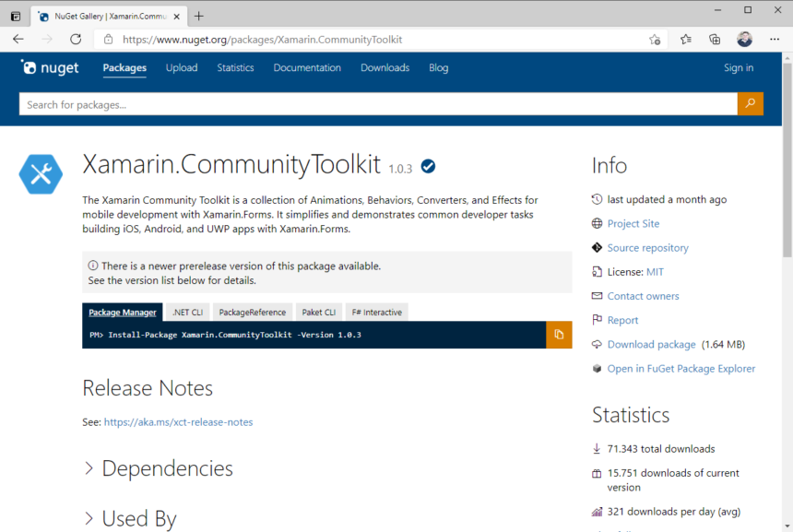Click the Source repository icon

point(597,247)
